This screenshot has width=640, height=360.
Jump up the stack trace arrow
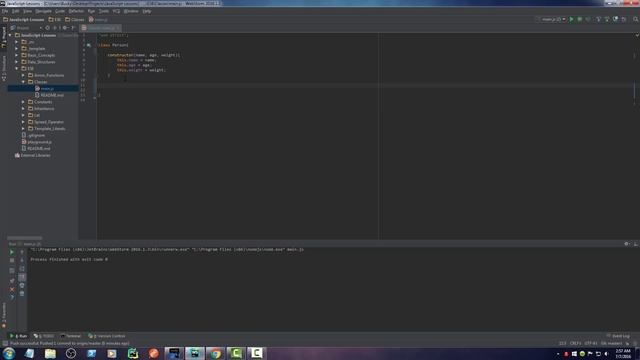click(22, 252)
